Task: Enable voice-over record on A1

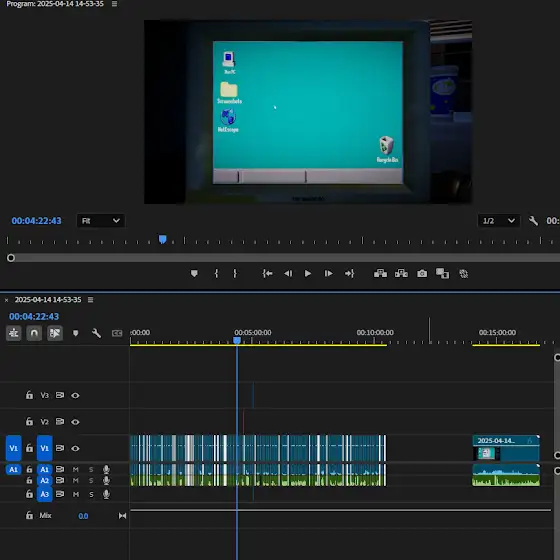Action: (x=106, y=469)
